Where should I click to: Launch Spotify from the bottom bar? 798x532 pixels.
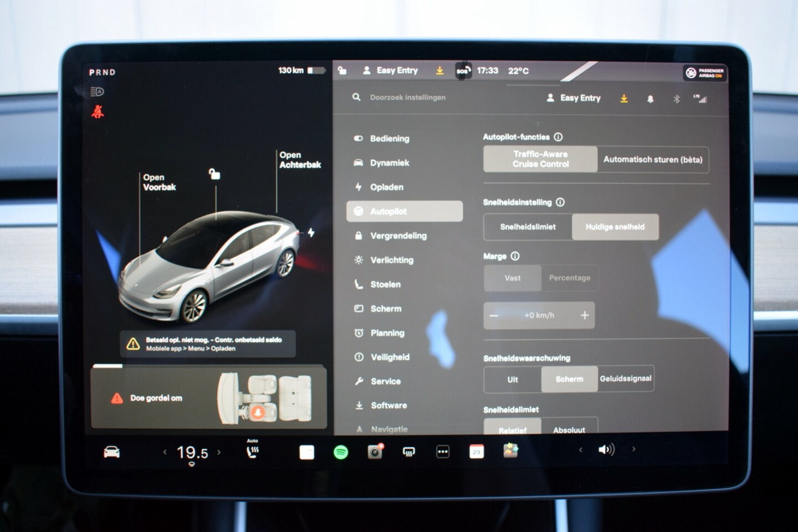click(341, 452)
